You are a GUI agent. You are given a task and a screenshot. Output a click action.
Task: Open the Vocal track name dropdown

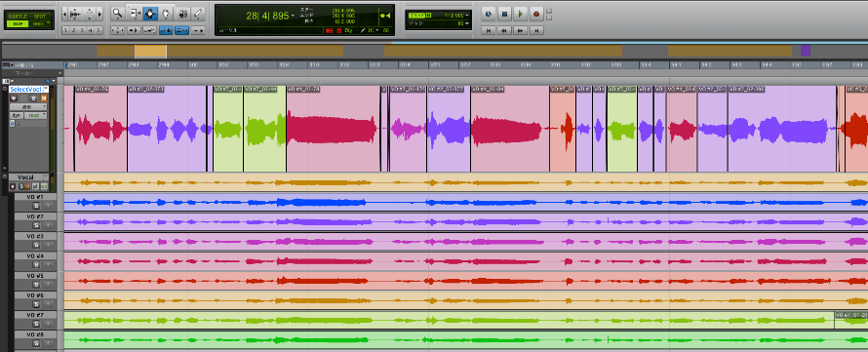[46, 177]
